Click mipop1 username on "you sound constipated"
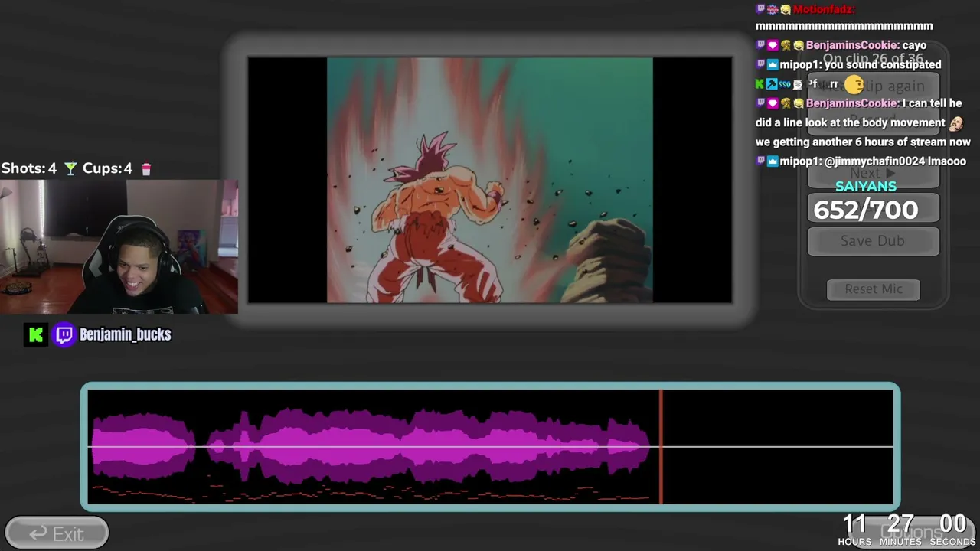Viewport: 980px width, 551px height. 799,65
